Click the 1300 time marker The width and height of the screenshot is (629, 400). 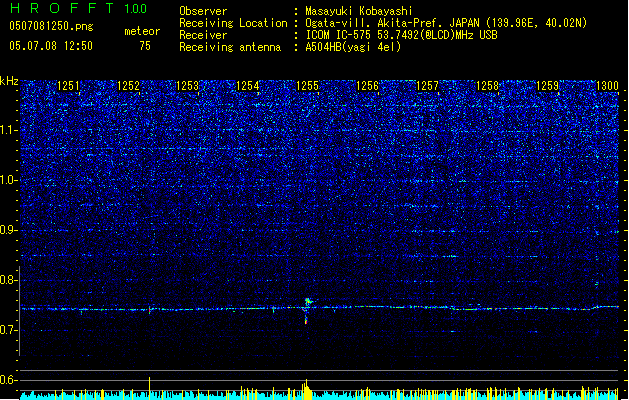click(x=607, y=86)
